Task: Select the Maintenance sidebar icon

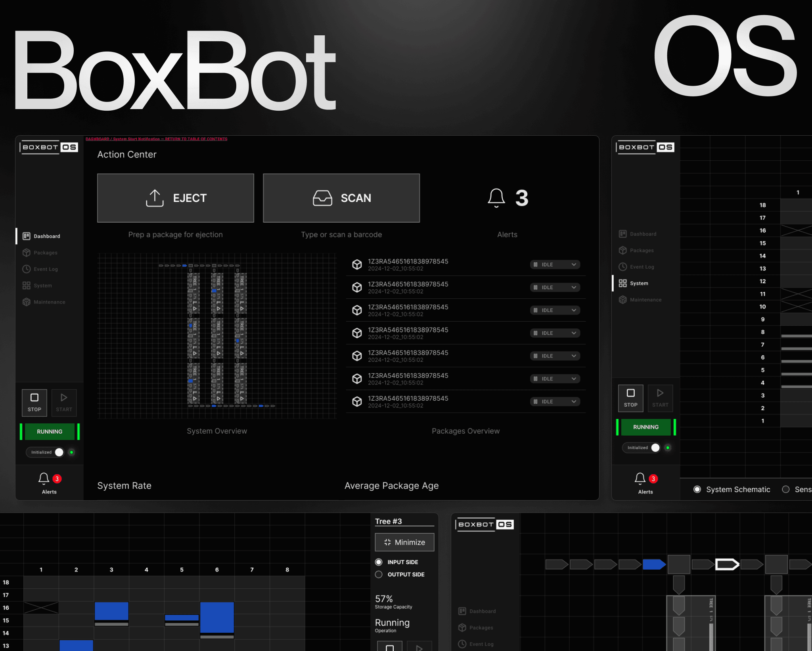Action: 26,302
